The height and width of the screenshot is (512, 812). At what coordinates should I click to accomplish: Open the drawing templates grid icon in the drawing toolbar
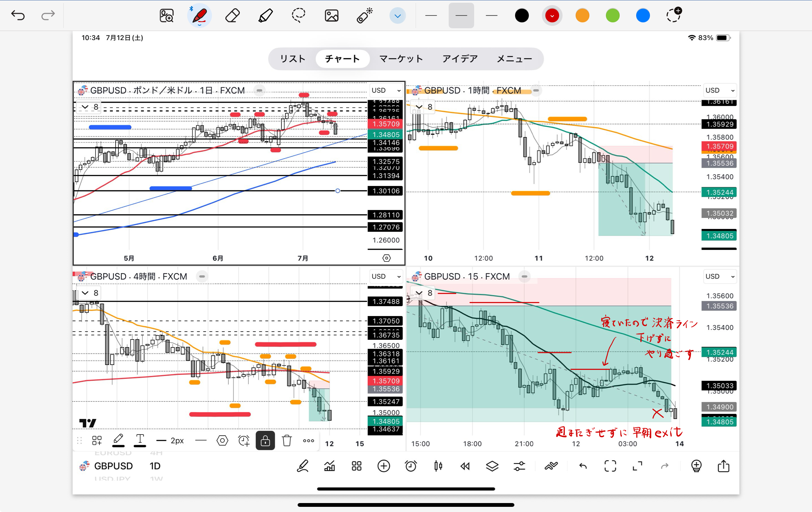[x=97, y=440]
